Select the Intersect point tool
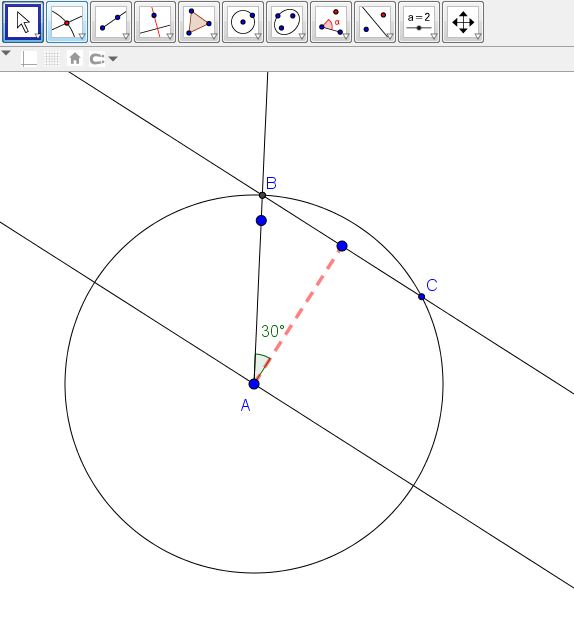This screenshot has height=623, width=574. click(67, 22)
